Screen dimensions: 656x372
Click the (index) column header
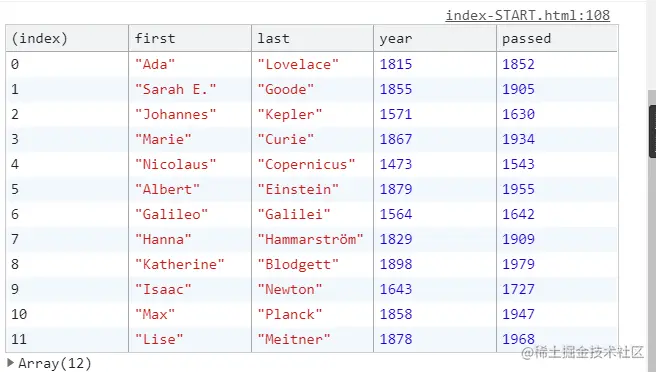point(67,38)
